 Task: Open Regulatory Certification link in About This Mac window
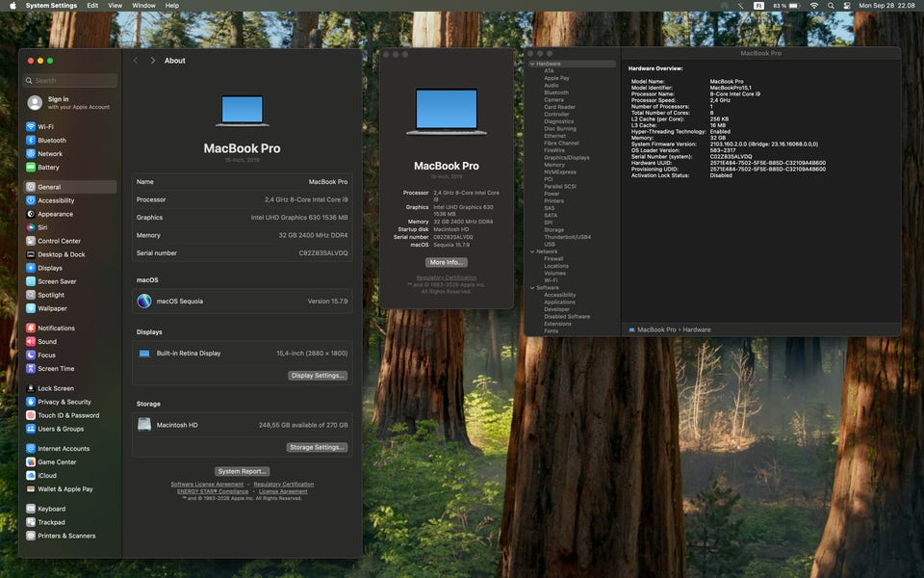click(446, 277)
